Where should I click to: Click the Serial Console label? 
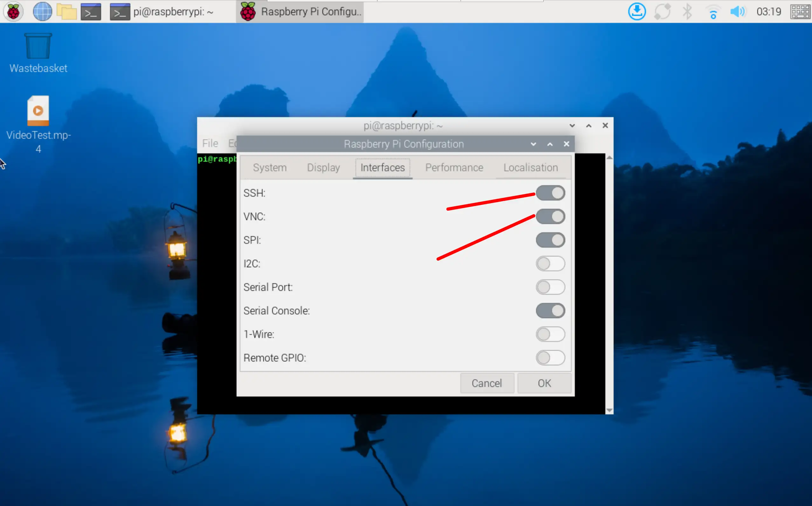click(277, 311)
